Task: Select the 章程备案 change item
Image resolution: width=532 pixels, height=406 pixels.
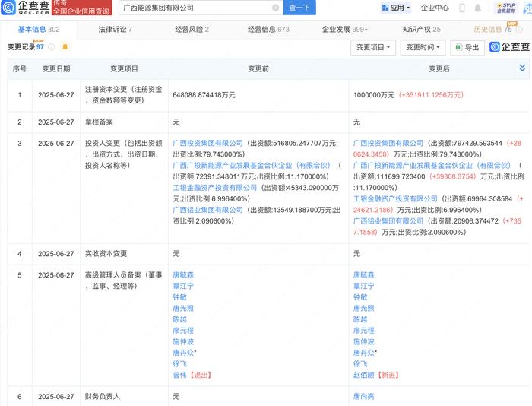Action: point(99,122)
